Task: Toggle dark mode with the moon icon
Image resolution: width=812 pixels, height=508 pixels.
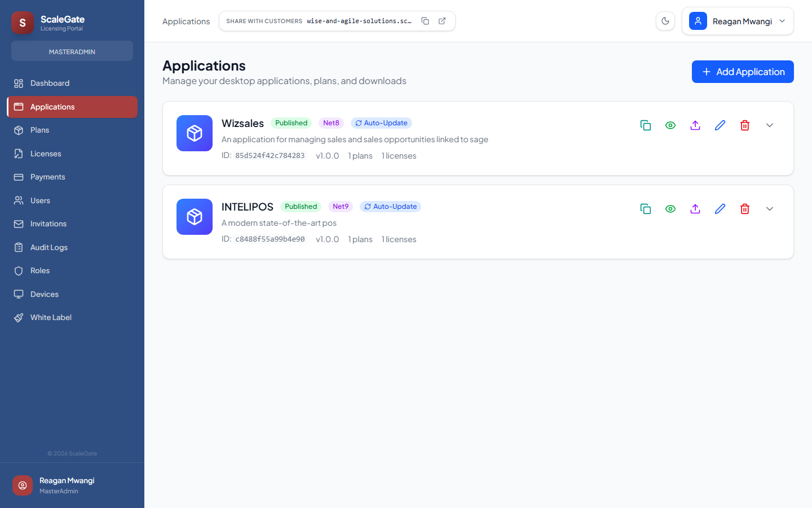Action: 665,20
